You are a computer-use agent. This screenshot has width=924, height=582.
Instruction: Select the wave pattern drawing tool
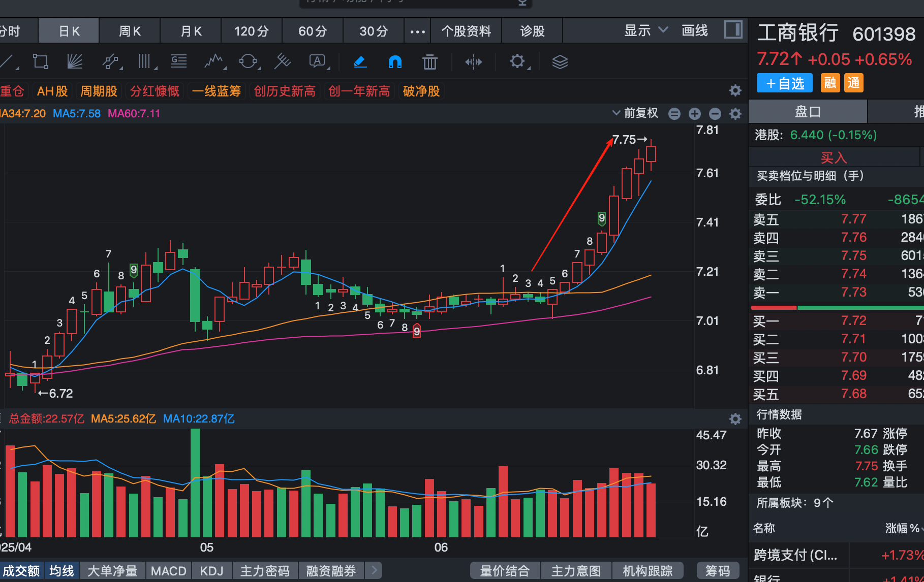[x=214, y=61]
